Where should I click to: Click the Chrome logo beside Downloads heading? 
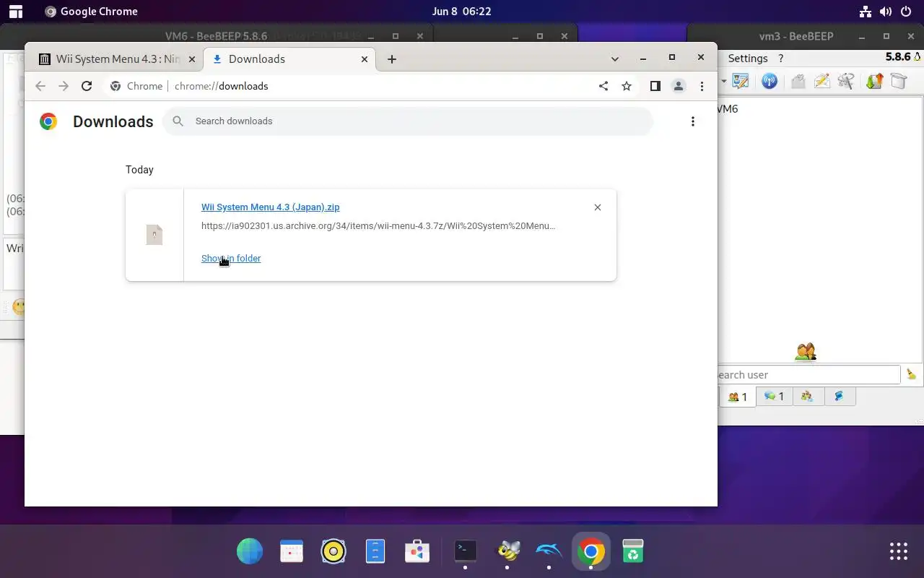pos(48,121)
